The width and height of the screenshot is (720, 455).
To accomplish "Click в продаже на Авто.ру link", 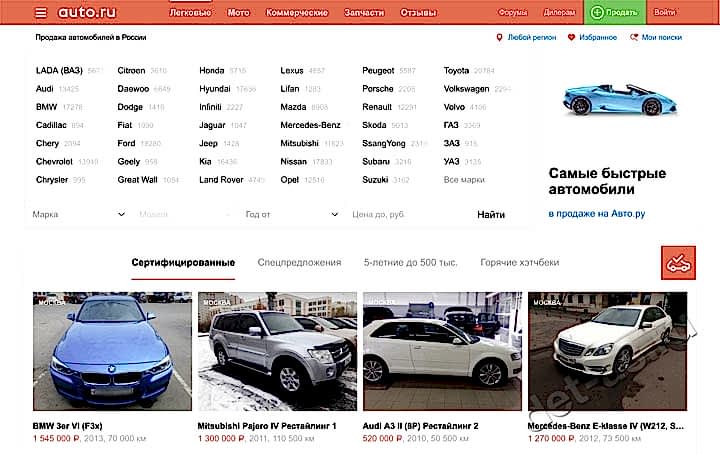I will 597,213.
